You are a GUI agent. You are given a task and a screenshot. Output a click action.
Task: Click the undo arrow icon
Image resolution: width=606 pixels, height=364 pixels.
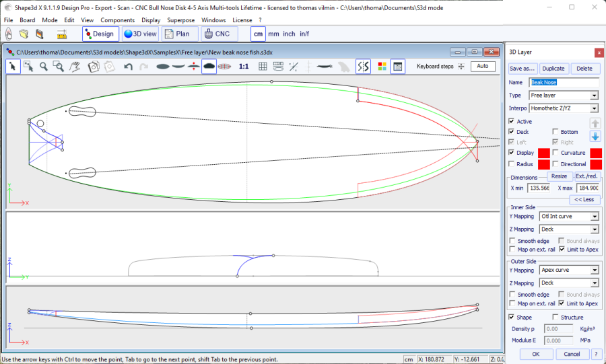128,66
